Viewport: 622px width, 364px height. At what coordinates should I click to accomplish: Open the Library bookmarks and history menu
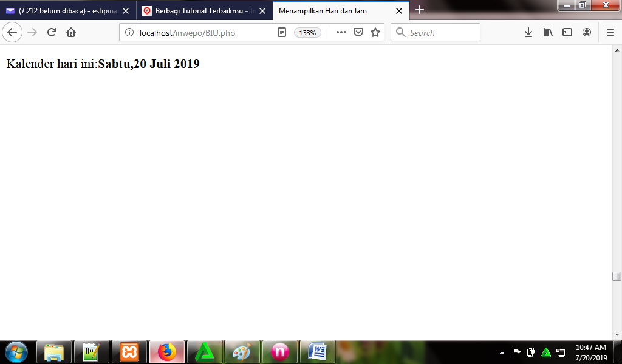pos(548,33)
